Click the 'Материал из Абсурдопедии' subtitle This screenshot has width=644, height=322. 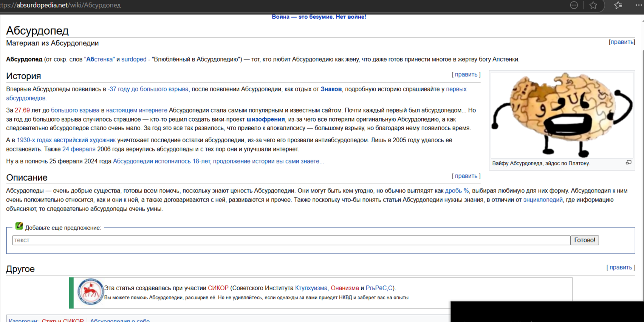53,43
